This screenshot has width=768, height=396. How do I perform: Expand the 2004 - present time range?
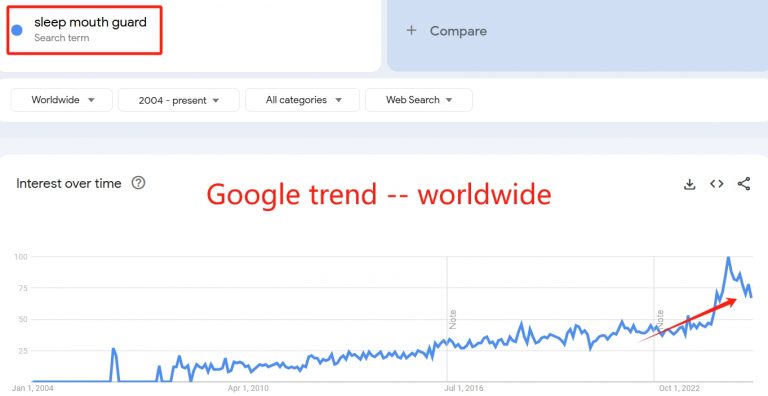point(179,100)
